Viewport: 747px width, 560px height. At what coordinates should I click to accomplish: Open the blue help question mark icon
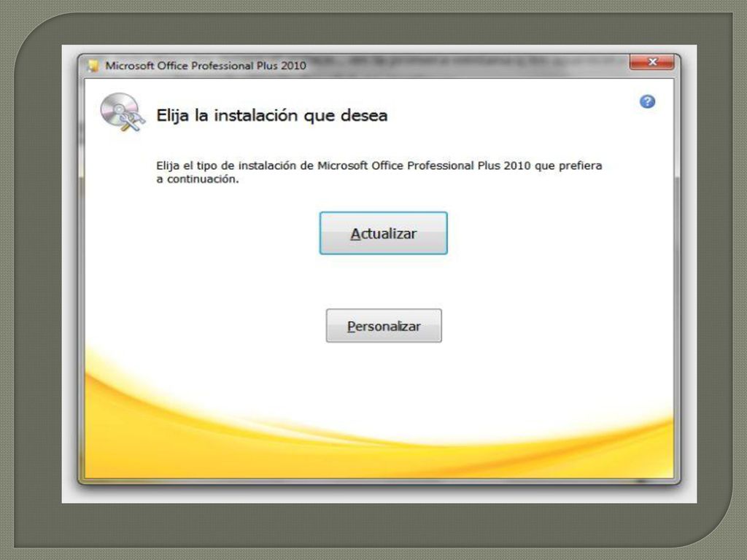[647, 101]
